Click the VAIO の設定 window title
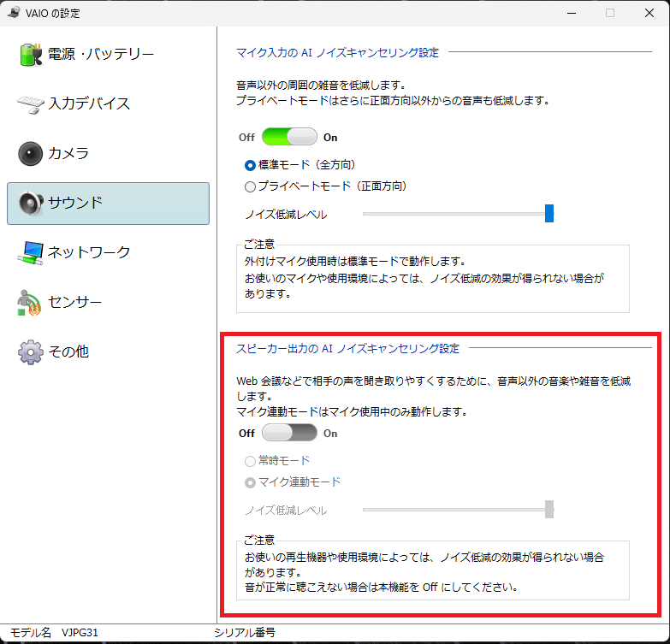Image resolution: width=670 pixels, height=644 pixels. (52, 13)
